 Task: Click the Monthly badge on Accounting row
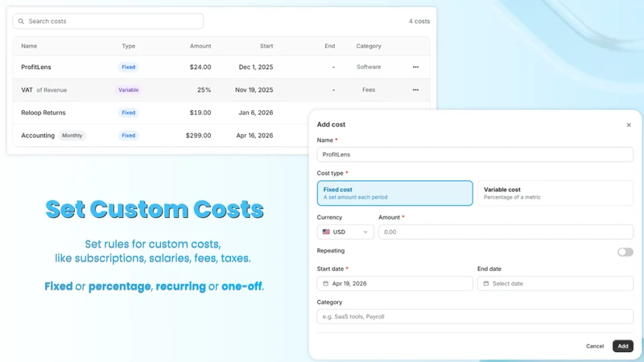click(72, 135)
